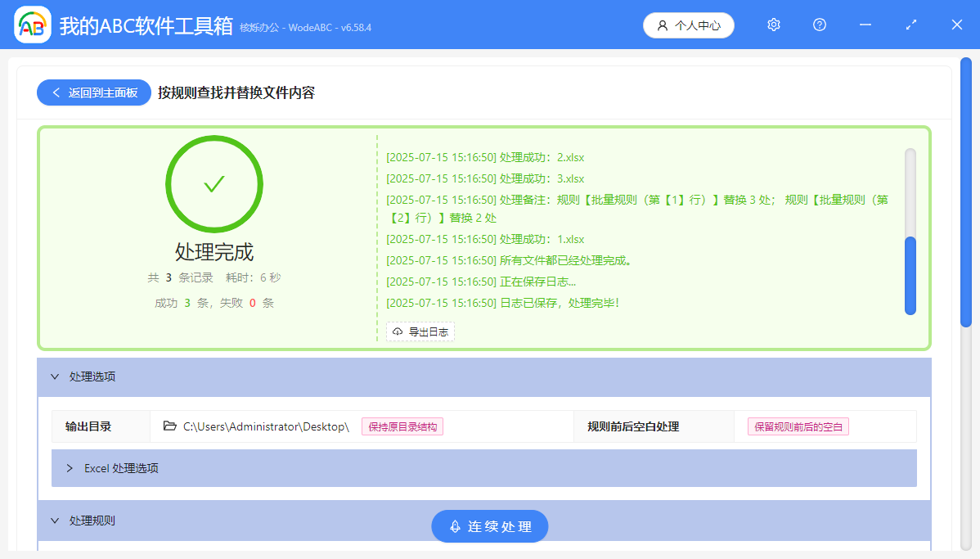The width and height of the screenshot is (980, 559).
Task: Open the 个人中心 menu
Action: (x=688, y=25)
